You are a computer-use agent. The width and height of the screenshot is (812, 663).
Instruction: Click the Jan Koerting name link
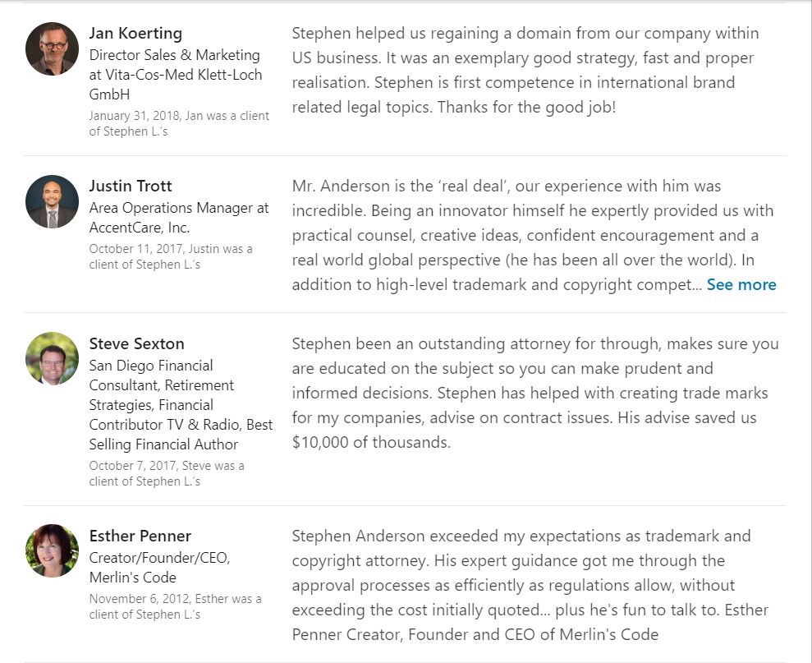[135, 33]
